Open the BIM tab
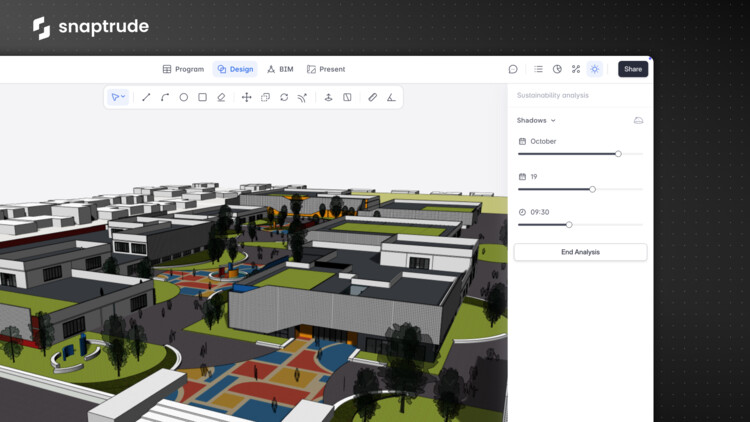750x422 pixels. click(280, 69)
